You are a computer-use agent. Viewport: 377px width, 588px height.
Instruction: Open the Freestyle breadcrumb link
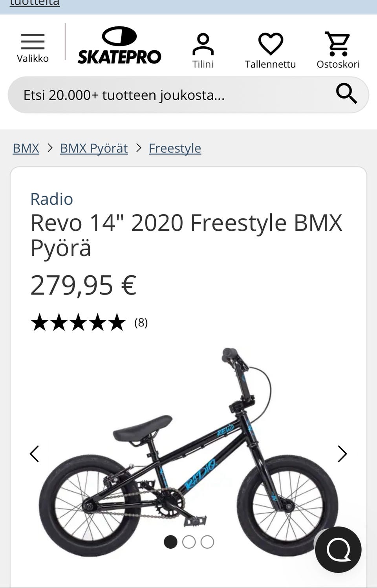click(175, 148)
